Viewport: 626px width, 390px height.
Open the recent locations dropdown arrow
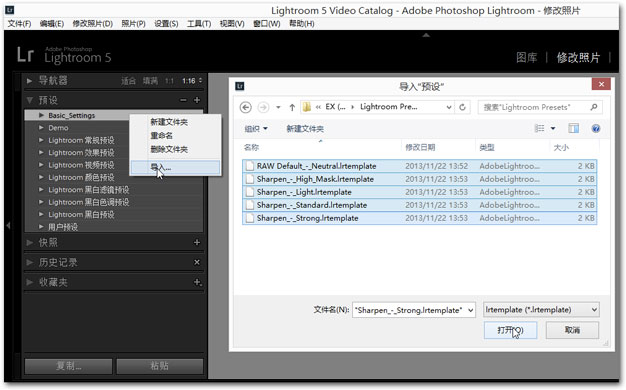click(x=278, y=107)
